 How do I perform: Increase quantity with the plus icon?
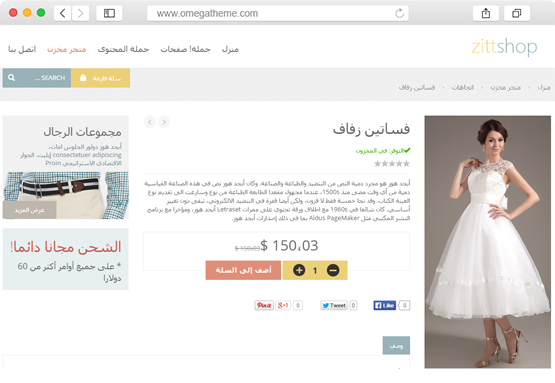pyautogui.click(x=299, y=270)
